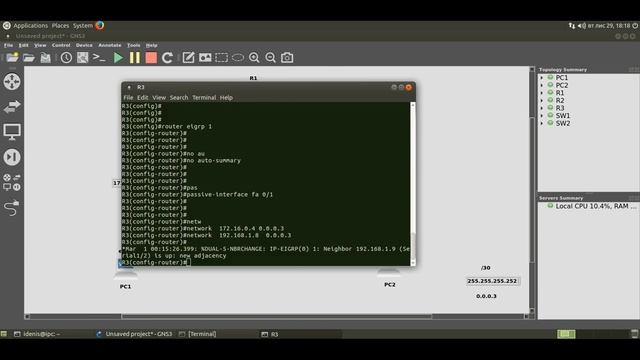Expand PC2 in Topology Summary

(x=542, y=85)
